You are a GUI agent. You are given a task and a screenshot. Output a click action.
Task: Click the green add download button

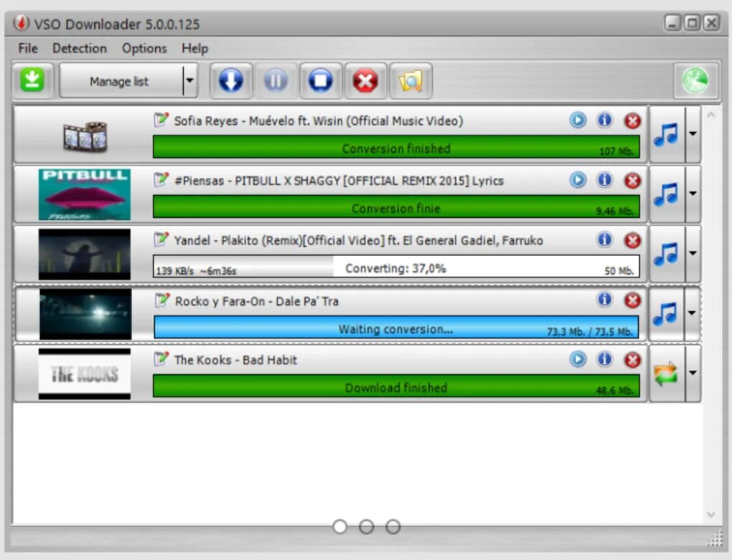pyautogui.click(x=32, y=81)
